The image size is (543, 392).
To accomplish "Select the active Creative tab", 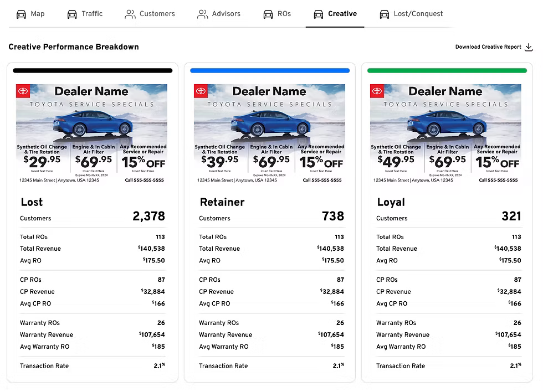I will 335,14.
